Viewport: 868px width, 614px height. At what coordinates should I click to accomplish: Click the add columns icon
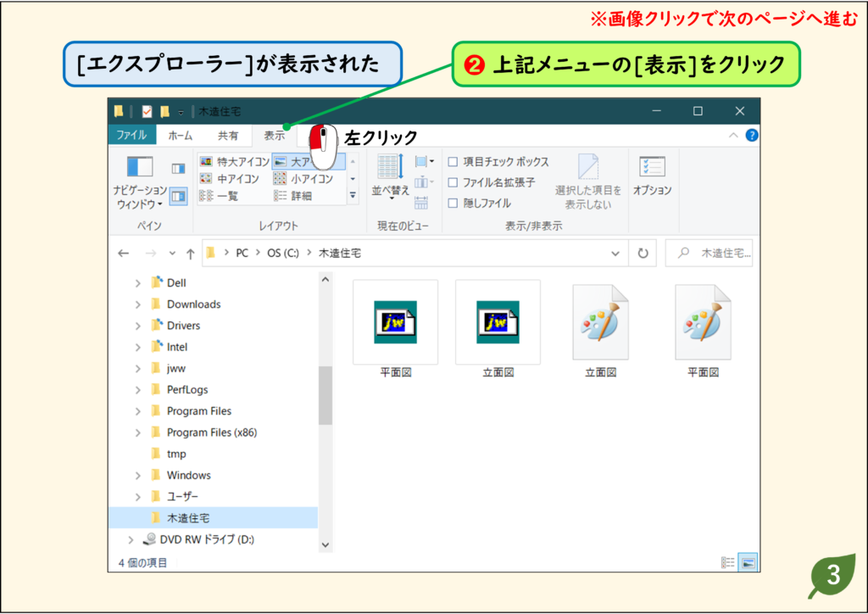pos(424,182)
